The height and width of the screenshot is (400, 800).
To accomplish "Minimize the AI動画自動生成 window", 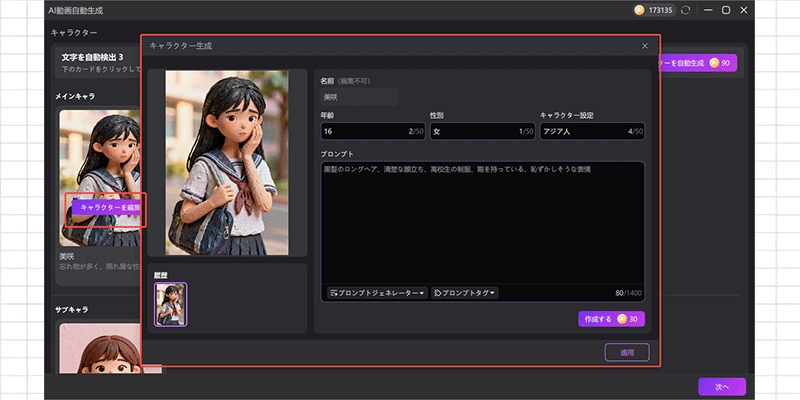I will [x=708, y=10].
